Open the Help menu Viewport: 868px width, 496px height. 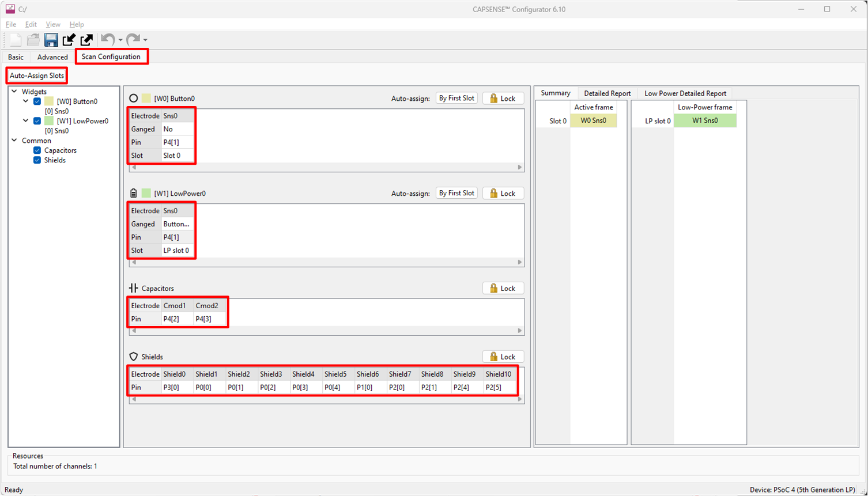(x=77, y=25)
